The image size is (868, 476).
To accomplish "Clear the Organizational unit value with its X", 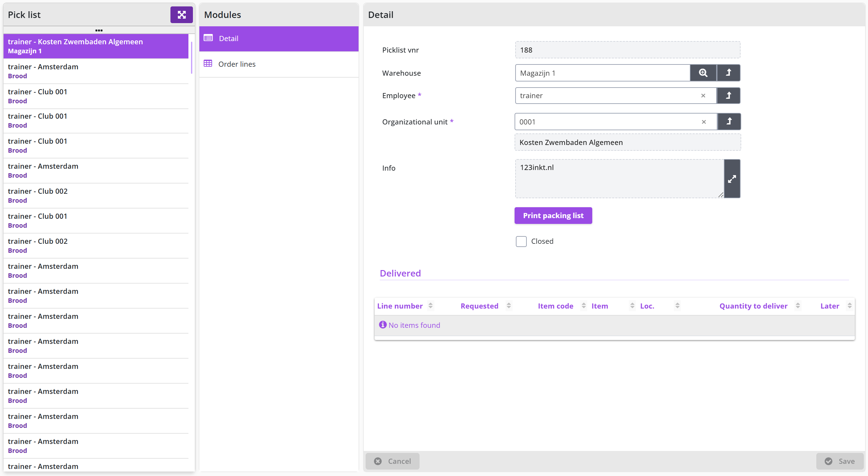I will (704, 122).
